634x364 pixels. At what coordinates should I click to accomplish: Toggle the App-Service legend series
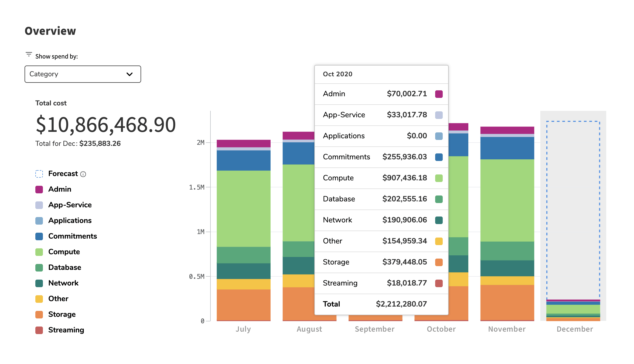tap(70, 205)
